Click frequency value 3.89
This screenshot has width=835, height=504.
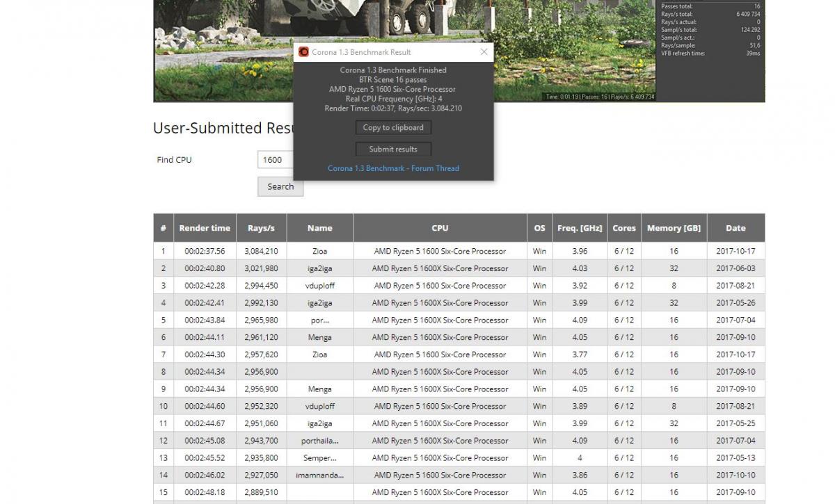click(580, 406)
